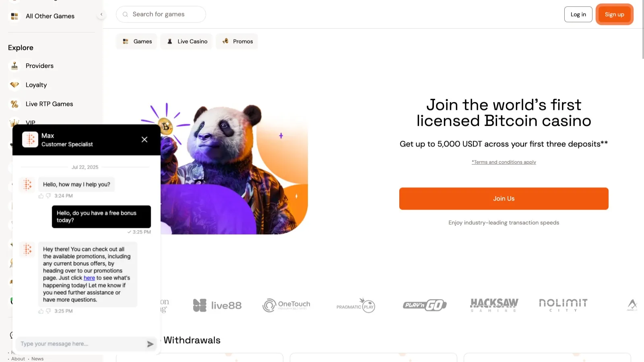
Task: Close the Max customer specialist chat
Action: (x=144, y=140)
